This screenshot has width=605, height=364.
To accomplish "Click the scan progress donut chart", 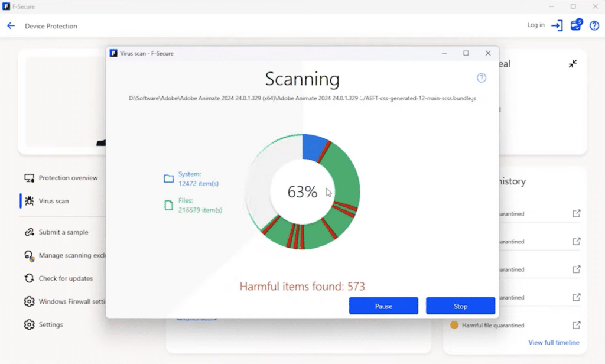I will (303, 191).
